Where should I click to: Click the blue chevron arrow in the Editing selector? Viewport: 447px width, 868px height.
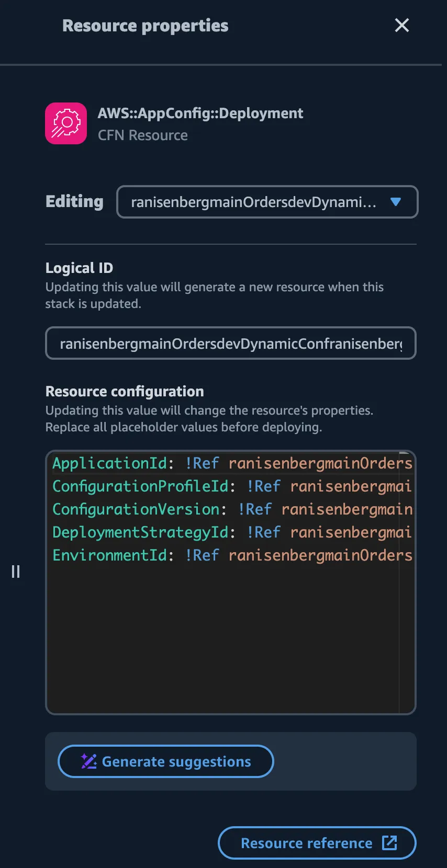click(x=396, y=202)
